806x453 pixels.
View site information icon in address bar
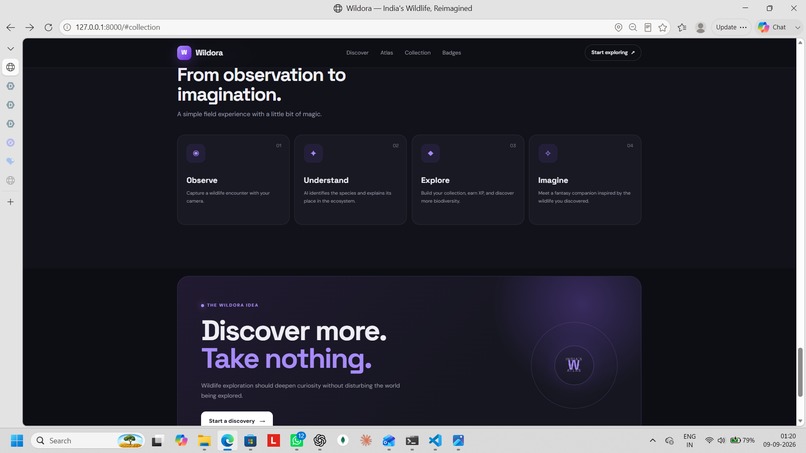67,27
